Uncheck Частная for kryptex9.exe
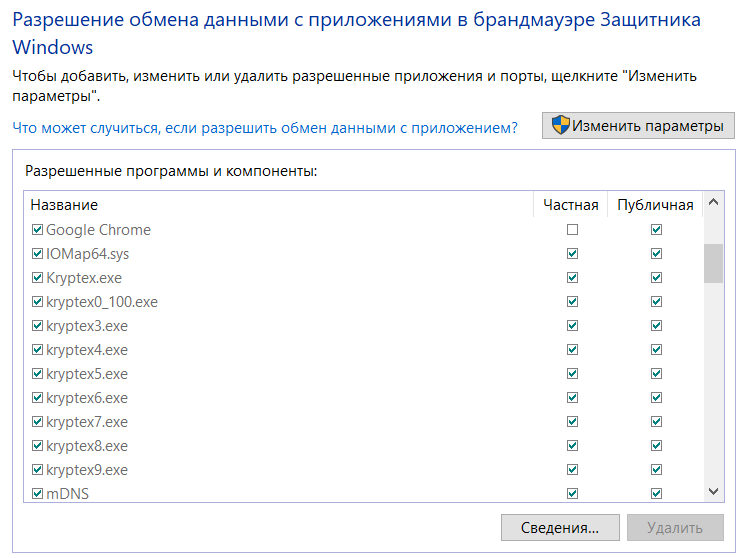747x558 pixels. [x=572, y=470]
